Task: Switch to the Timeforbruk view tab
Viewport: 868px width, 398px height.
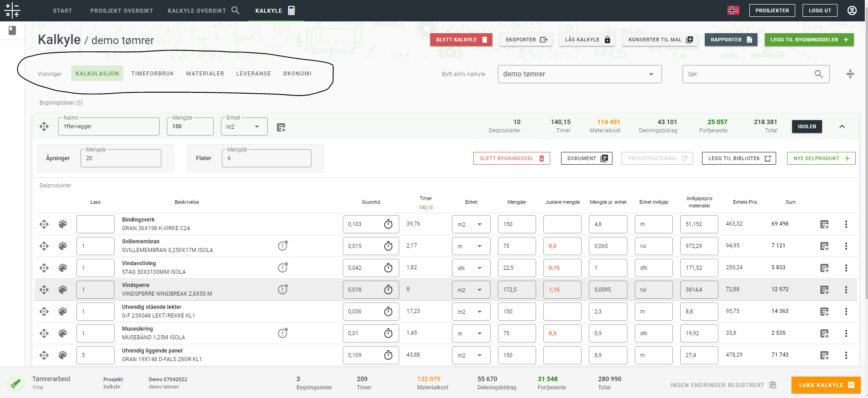Action: point(152,74)
